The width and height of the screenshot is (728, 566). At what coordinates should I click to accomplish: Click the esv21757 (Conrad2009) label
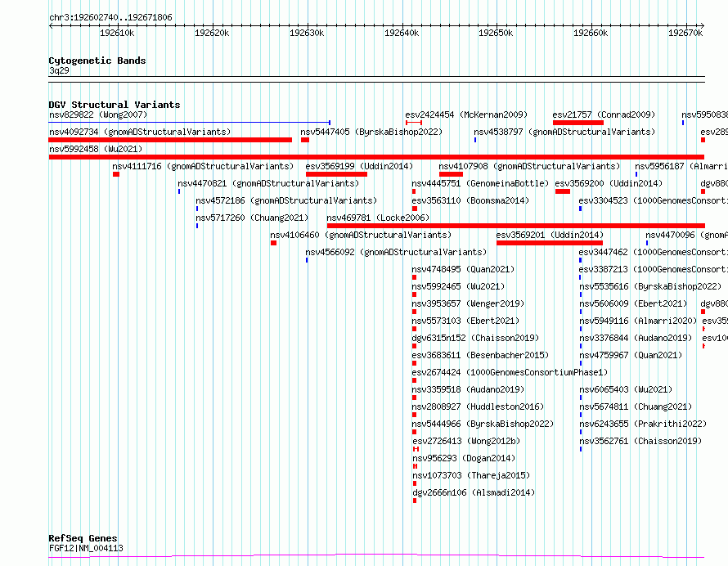click(604, 115)
